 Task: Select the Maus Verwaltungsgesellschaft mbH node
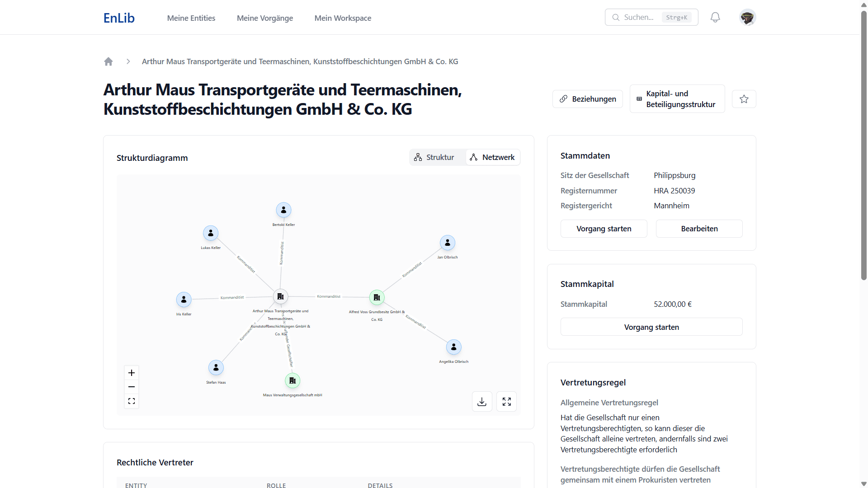[x=292, y=380]
